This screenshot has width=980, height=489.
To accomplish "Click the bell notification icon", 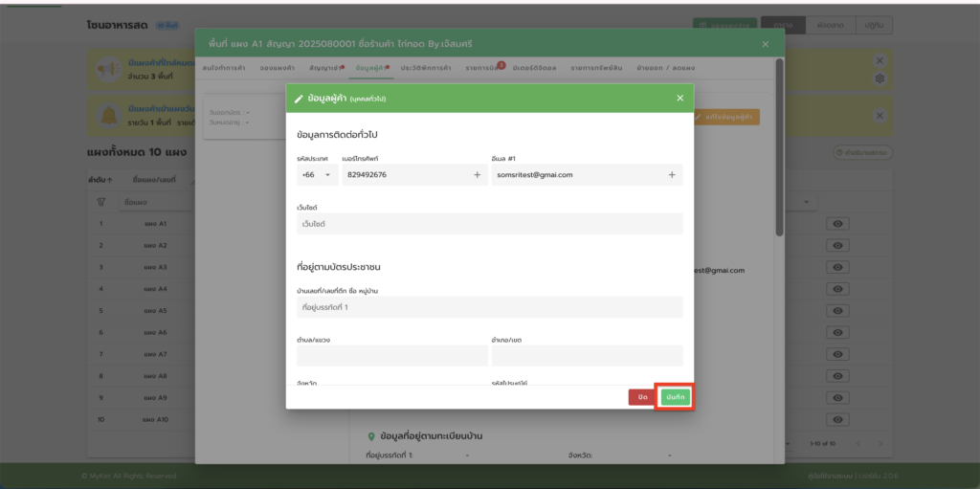I will click(108, 116).
